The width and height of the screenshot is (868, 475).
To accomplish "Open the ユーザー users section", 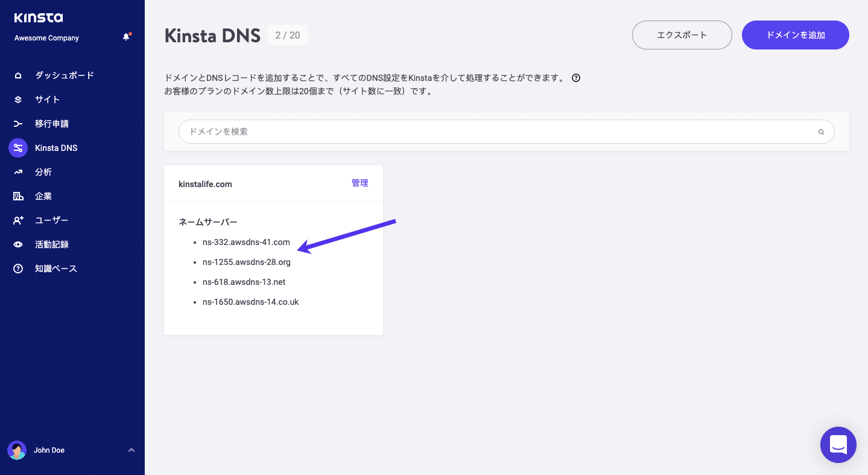I will [18, 220].
